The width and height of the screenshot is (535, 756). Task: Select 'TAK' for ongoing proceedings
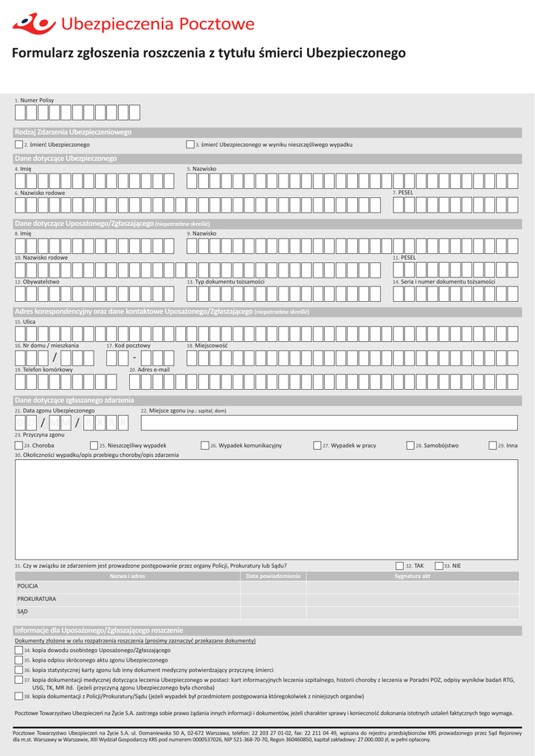(x=400, y=566)
